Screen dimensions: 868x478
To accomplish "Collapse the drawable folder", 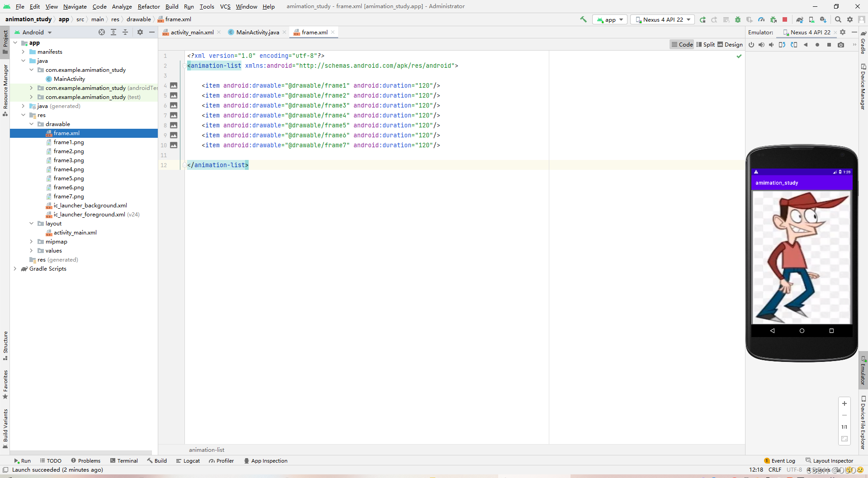I will [31, 124].
